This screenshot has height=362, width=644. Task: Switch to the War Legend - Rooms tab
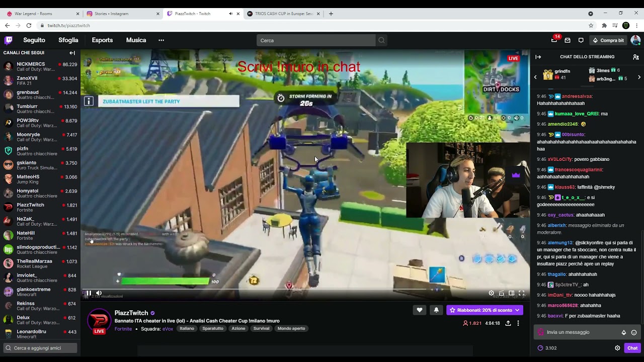point(43,14)
